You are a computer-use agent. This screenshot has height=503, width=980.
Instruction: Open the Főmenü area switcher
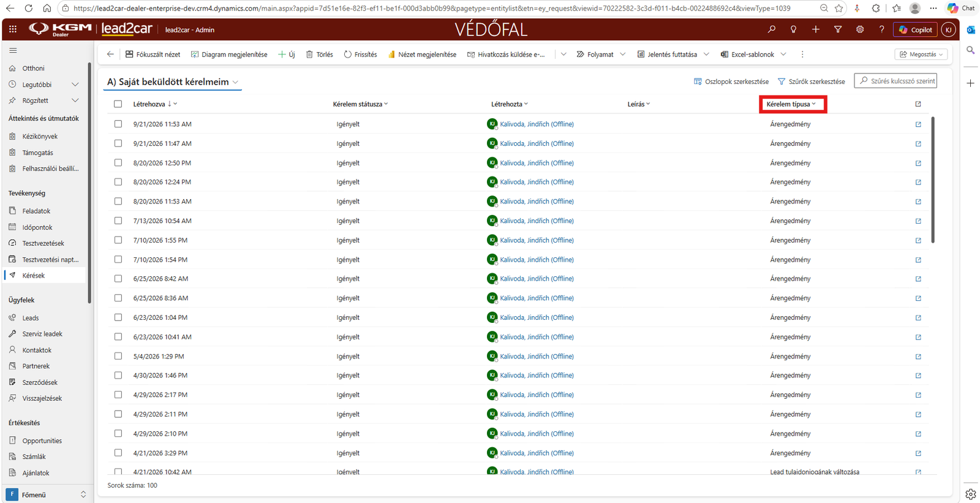pyautogui.click(x=47, y=494)
